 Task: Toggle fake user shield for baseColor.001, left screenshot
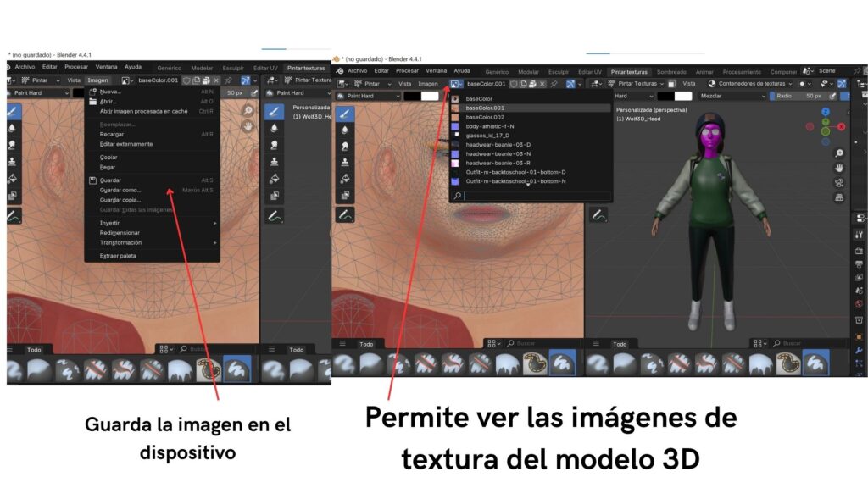pyautogui.click(x=186, y=80)
